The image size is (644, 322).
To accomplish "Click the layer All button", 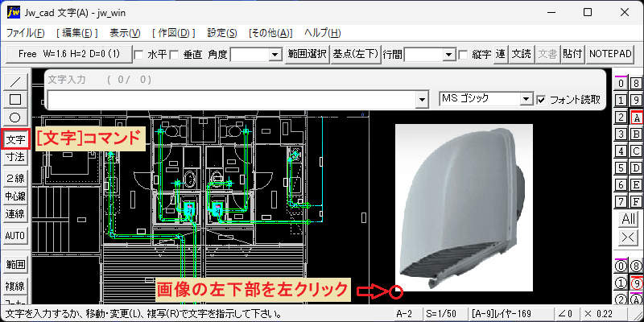I will 629,219.
